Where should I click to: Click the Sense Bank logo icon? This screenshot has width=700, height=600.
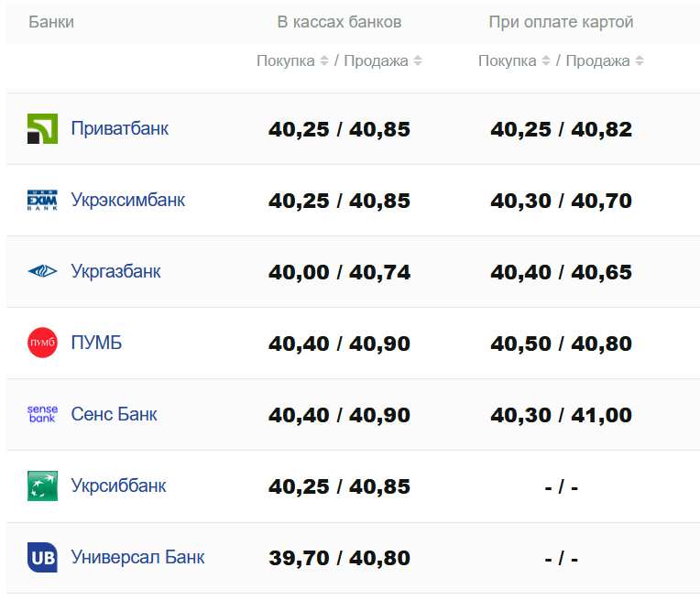(x=42, y=414)
